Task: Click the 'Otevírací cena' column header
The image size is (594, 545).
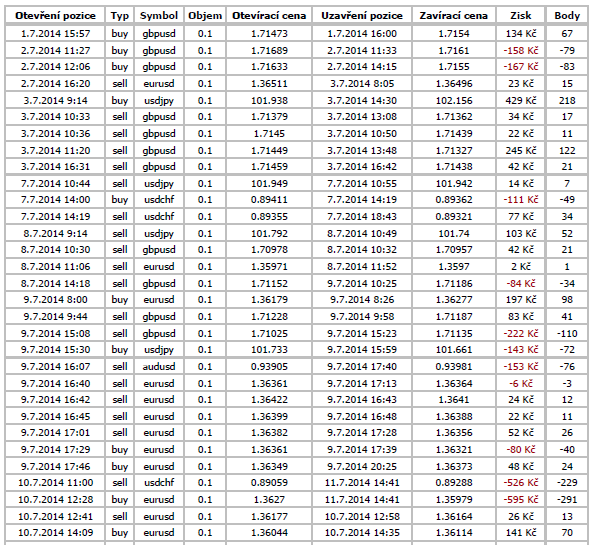Action: click(x=269, y=16)
